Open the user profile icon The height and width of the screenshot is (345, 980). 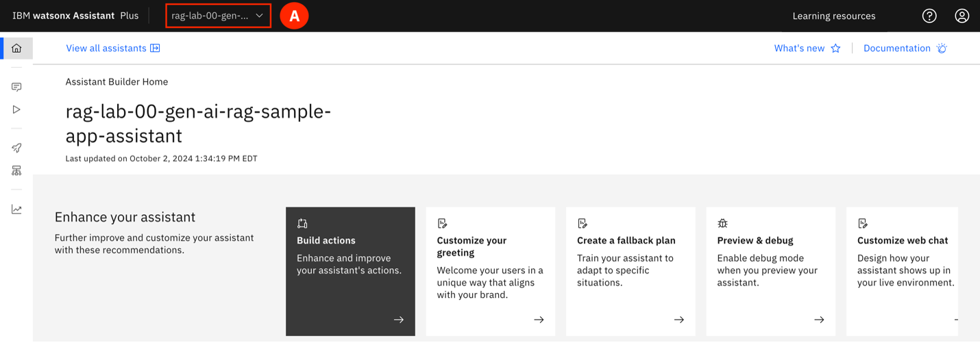962,16
